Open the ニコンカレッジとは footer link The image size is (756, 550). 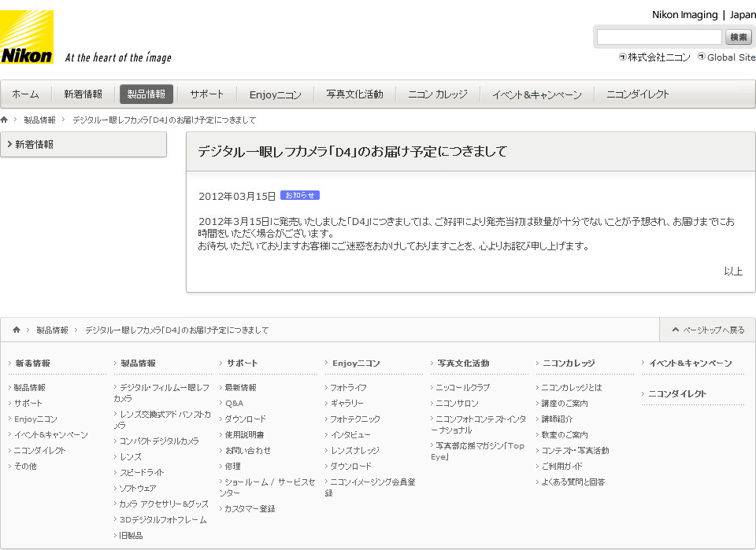572,388
